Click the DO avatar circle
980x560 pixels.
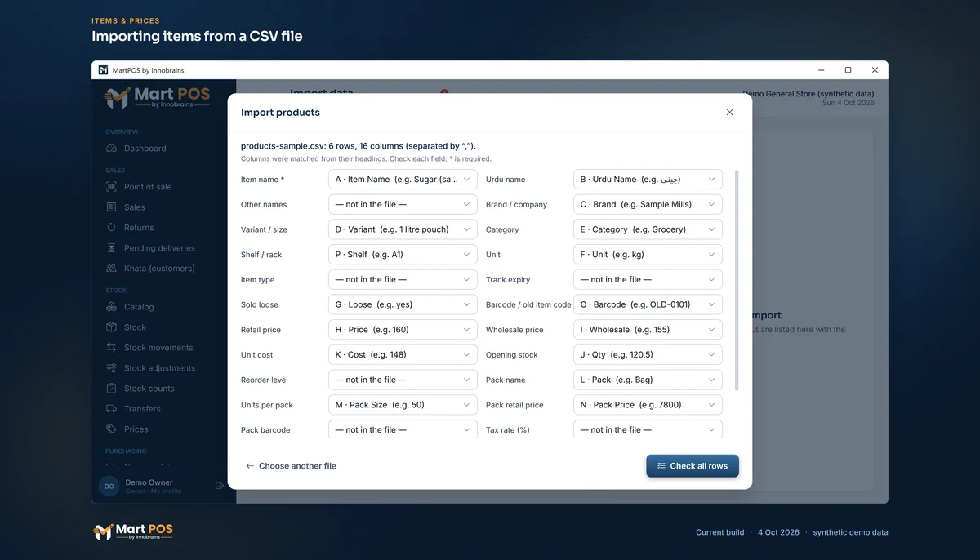click(109, 486)
